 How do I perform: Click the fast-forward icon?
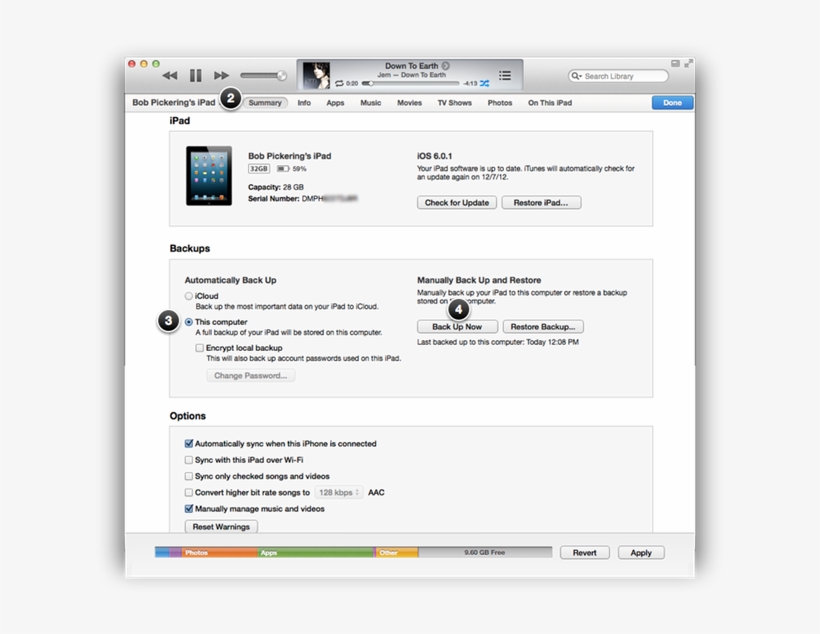[222, 75]
